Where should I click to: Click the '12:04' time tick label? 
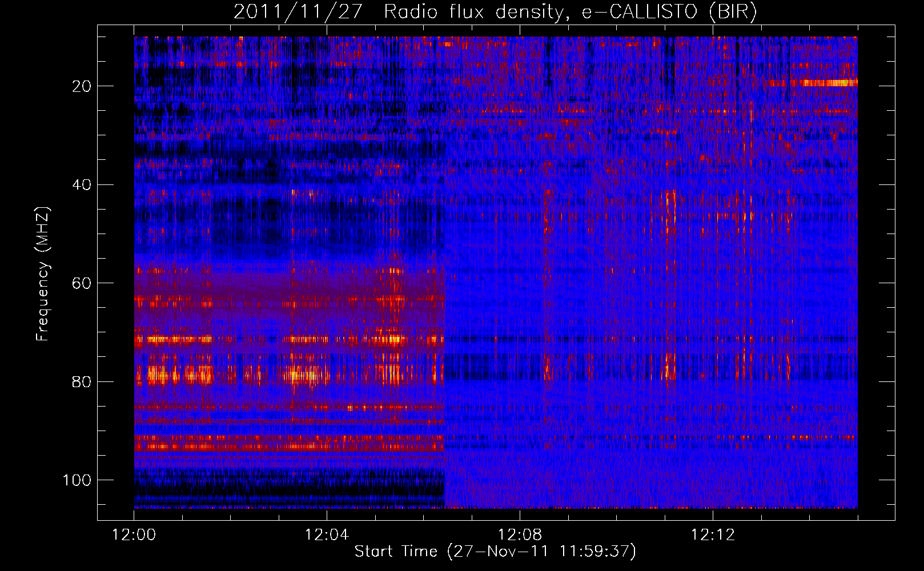327,535
